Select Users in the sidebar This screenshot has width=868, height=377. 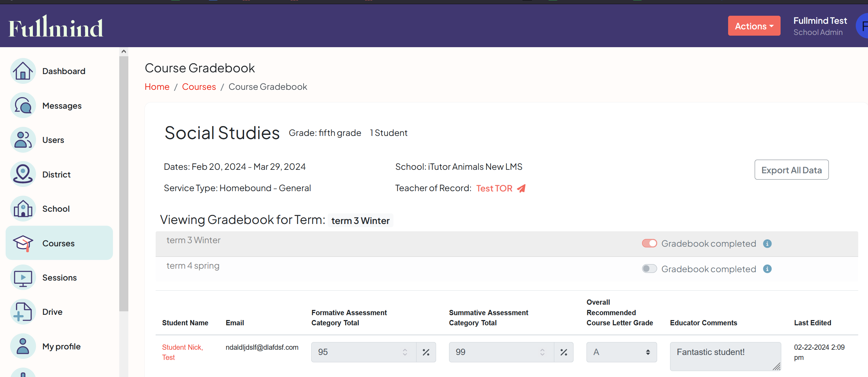(x=53, y=140)
